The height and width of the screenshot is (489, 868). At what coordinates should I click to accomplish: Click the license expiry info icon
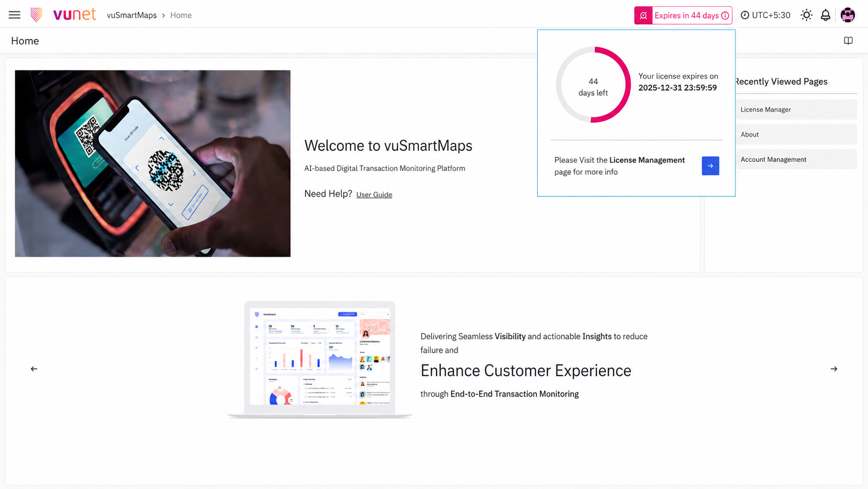click(725, 16)
